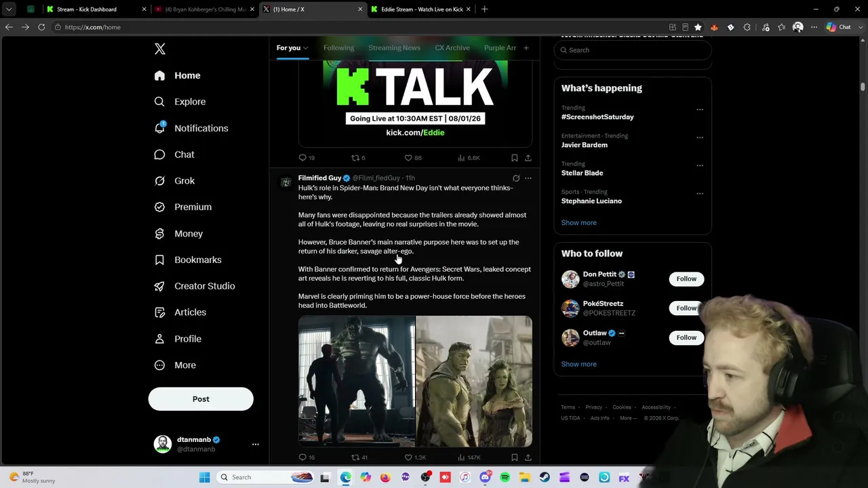This screenshot has width=868, height=488.
Task: Share the Filmified Guy post
Action: (x=528, y=457)
